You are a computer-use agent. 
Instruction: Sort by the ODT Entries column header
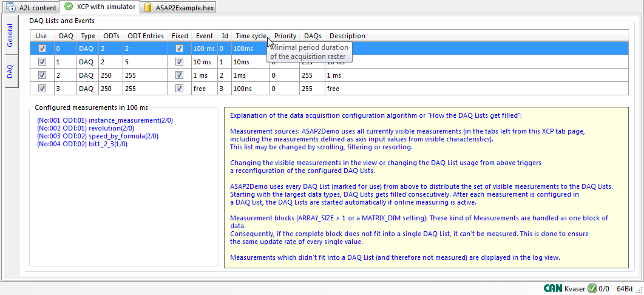coord(146,36)
